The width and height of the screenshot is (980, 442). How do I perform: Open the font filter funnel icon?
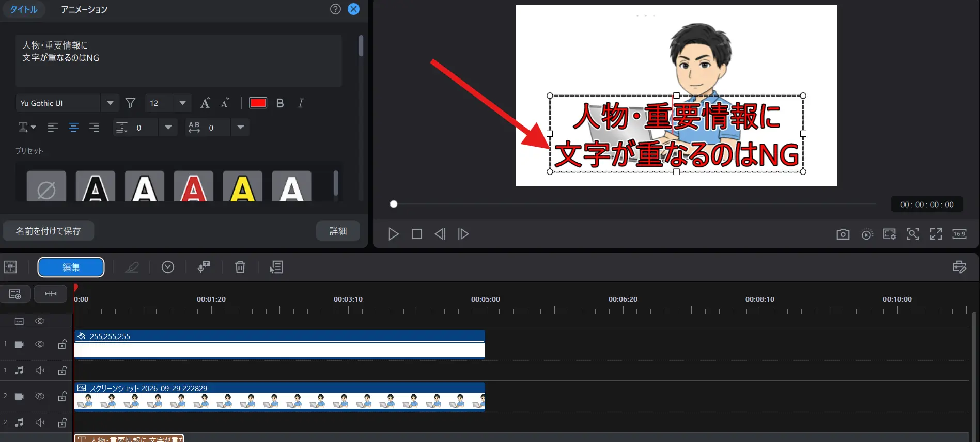pos(131,103)
